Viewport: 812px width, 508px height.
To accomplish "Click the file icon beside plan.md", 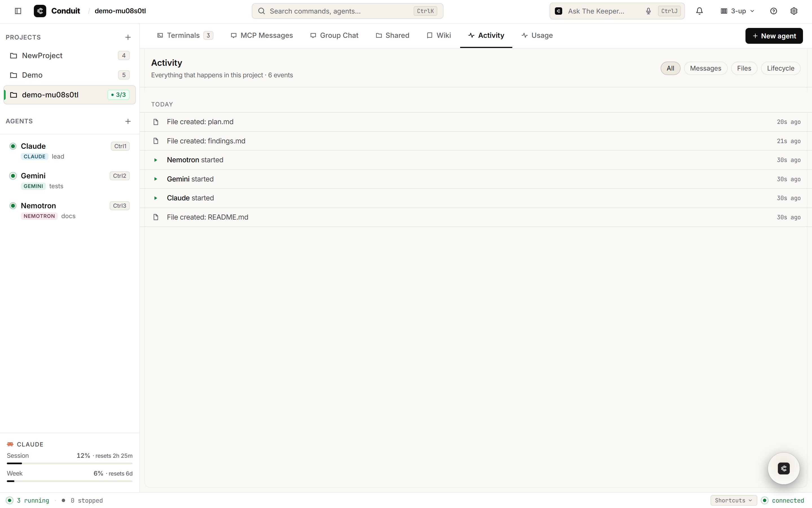I will click(156, 122).
